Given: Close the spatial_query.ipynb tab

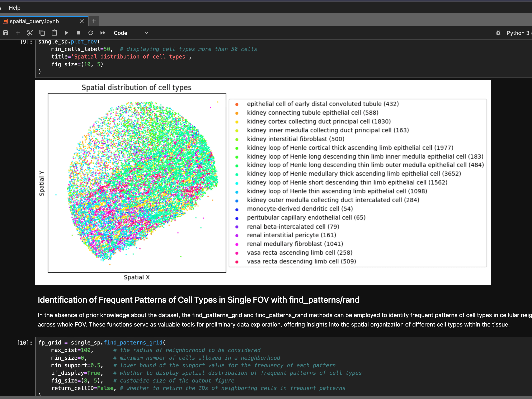Looking at the screenshot, I should pyautogui.click(x=81, y=21).
